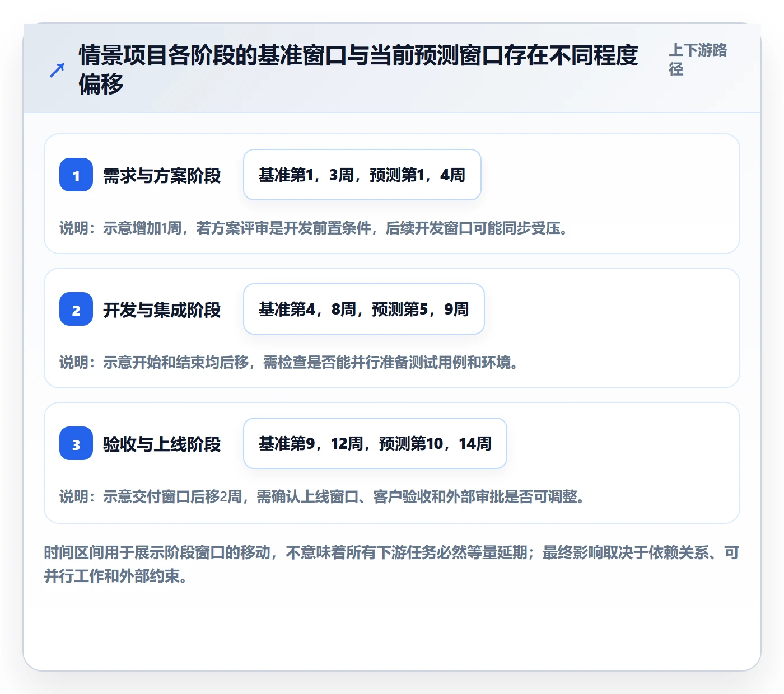The width and height of the screenshot is (784, 694).
Task: Click the title 情景项目各阶段的基准窗口 headline
Action: (358, 69)
